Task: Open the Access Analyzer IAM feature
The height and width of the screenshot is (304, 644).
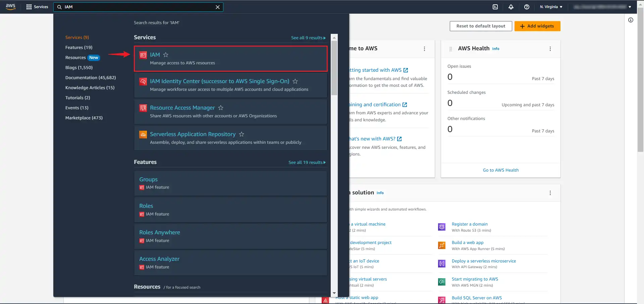Action: (159, 259)
